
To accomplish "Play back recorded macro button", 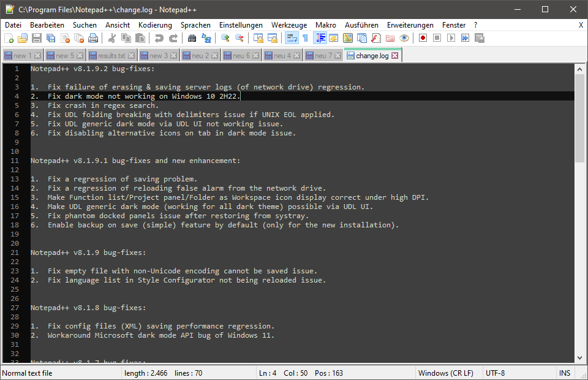I will tap(451, 38).
